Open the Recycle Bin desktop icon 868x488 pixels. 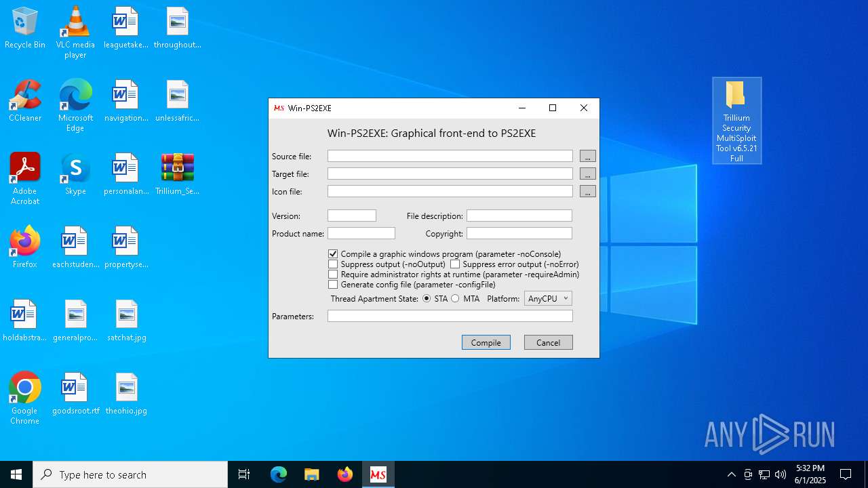point(25,28)
